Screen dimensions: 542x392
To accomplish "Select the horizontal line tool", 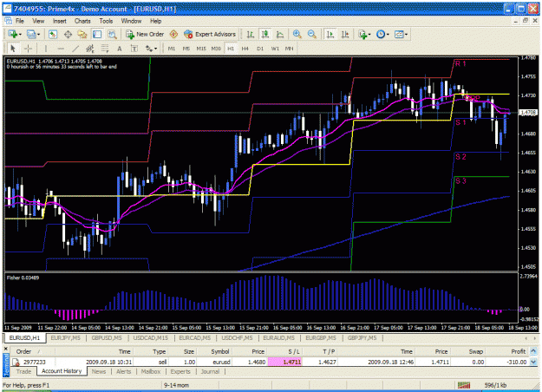I will (x=61, y=49).
